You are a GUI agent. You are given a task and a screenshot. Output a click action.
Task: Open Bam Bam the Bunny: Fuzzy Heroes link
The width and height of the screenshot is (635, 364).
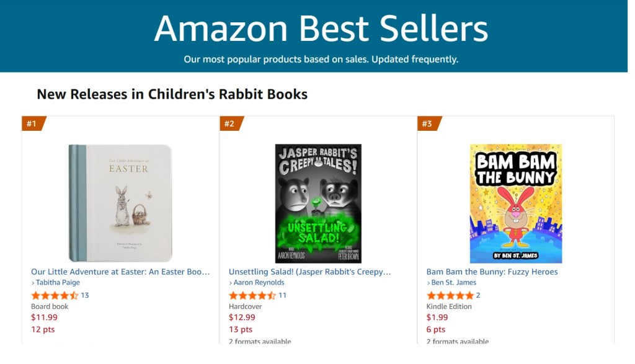click(492, 272)
